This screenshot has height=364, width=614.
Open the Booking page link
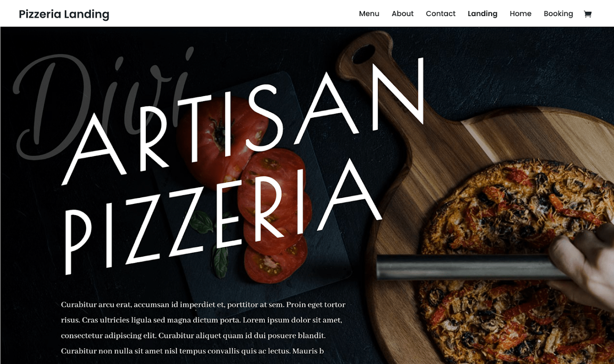click(558, 14)
